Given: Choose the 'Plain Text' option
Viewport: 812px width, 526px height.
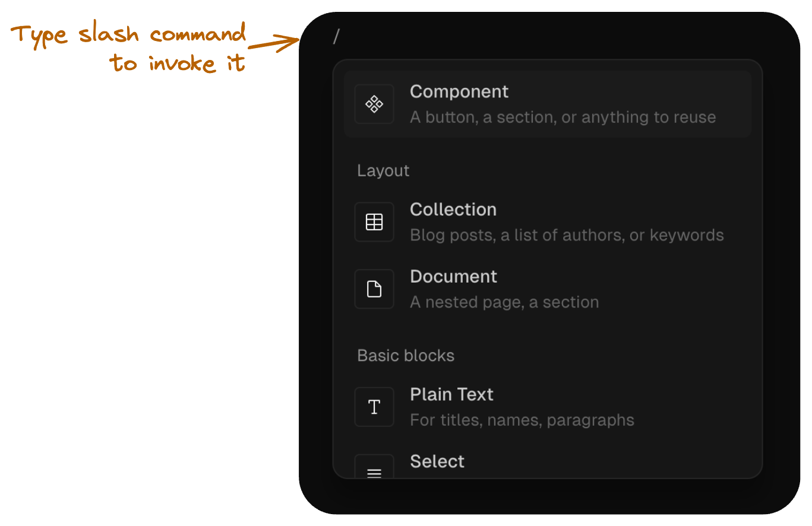Looking at the screenshot, I should [451, 394].
